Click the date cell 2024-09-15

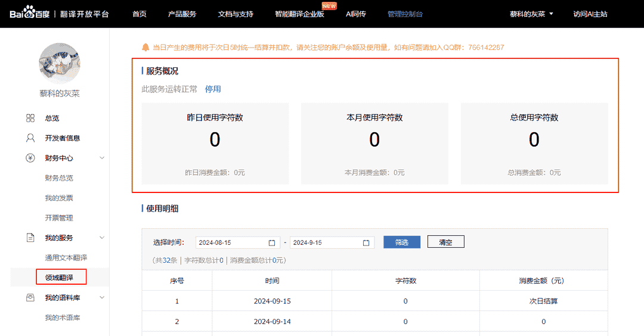pos(273,301)
